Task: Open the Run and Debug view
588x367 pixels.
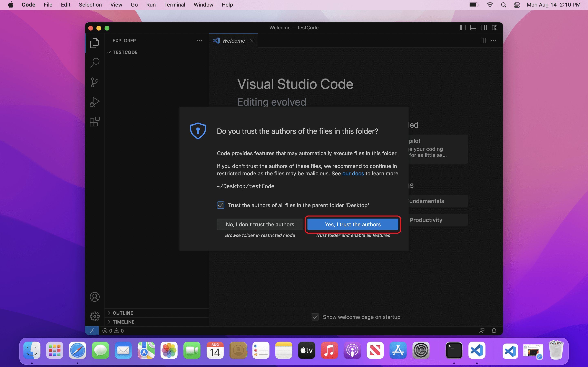Action: click(x=95, y=102)
